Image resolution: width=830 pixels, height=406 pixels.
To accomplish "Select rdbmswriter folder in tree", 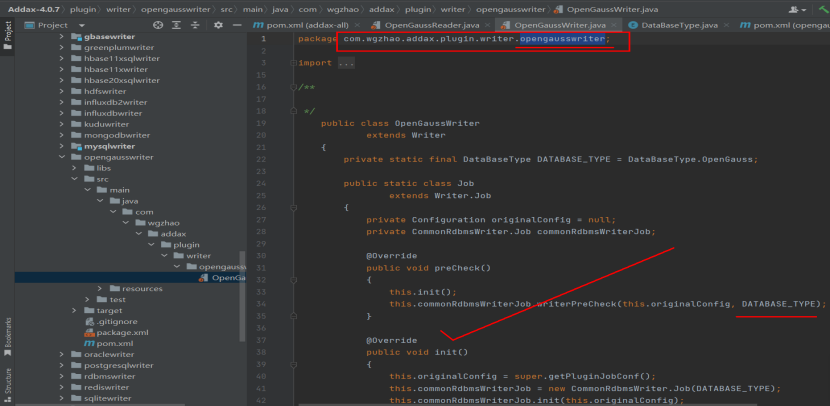I will point(103,376).
